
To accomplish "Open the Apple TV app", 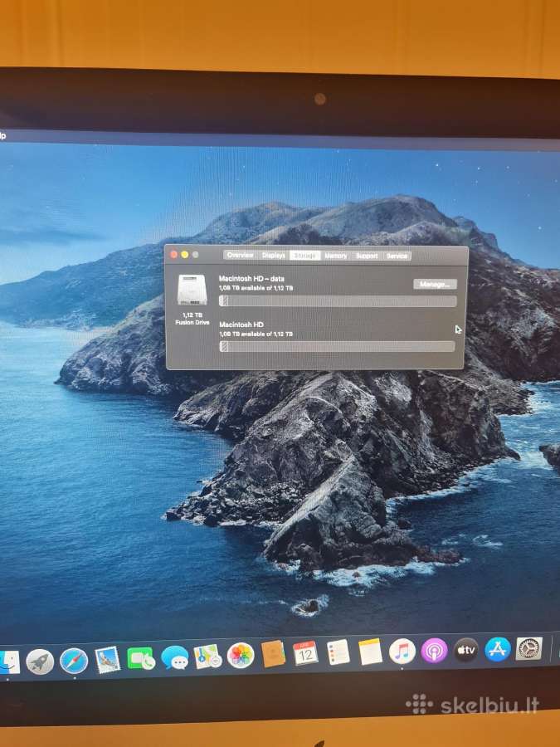I will 465,650.
